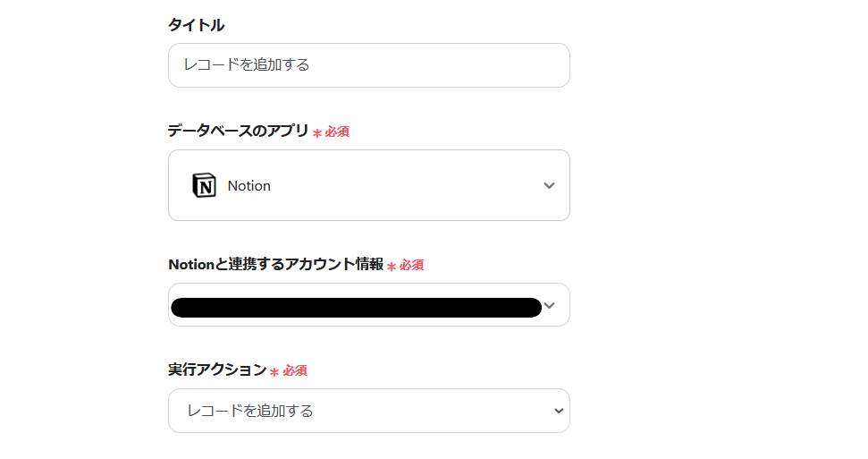
Task: Click the Notion logo icon
Action: coord(204,185)
